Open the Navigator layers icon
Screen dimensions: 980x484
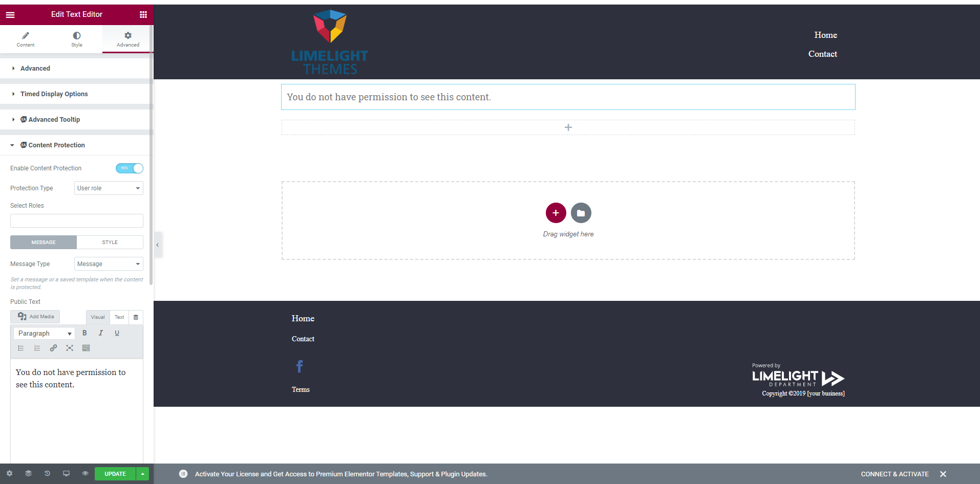(x=28, y=474)
